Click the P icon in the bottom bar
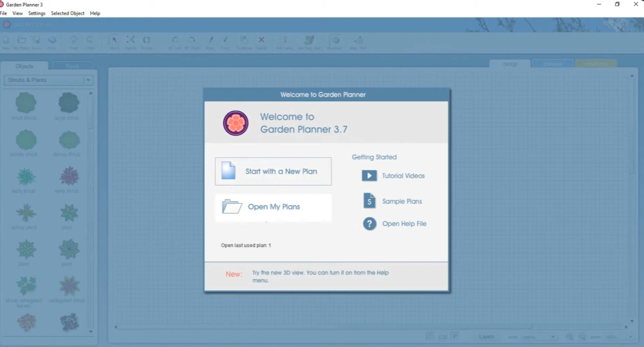Image resolution: width=644 pixels, height=347 pixels. [x=455, y=337]
